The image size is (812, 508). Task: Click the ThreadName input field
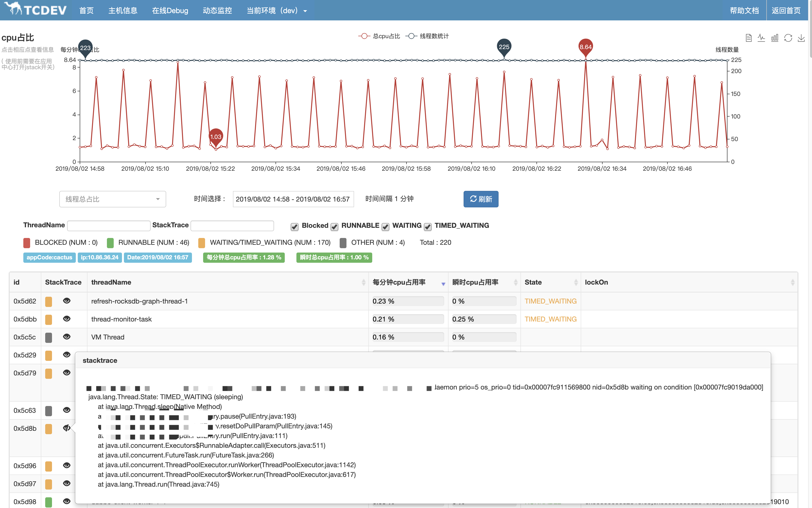pyautogui.click(x=108, y=225)
